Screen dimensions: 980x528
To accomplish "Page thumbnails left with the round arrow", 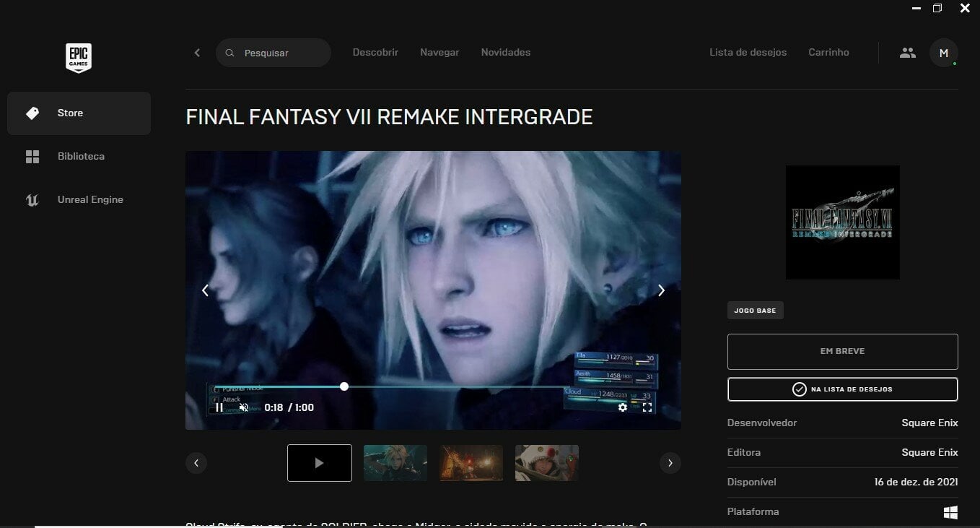I will [196, 463].
